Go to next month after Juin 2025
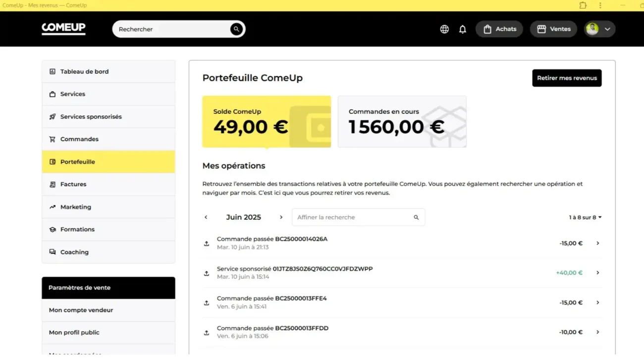This screenshot has height=362, width=644. coord(281,217)
